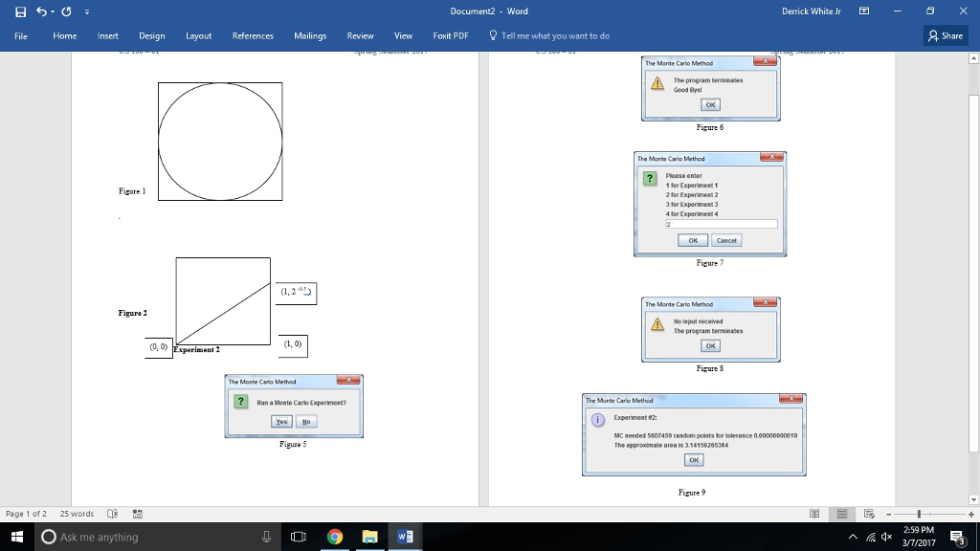This screenshot has width=980, height=551.
Task: Switch to Read Mode view
Action: (816, 514)
